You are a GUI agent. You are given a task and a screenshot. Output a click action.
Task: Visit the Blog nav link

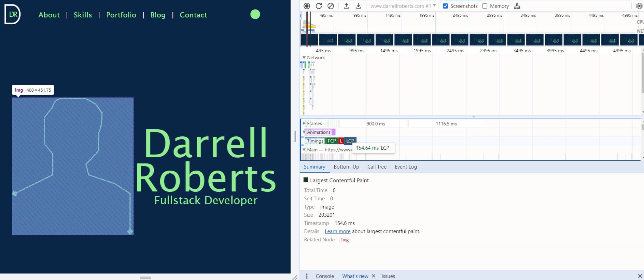pos(158,15)
